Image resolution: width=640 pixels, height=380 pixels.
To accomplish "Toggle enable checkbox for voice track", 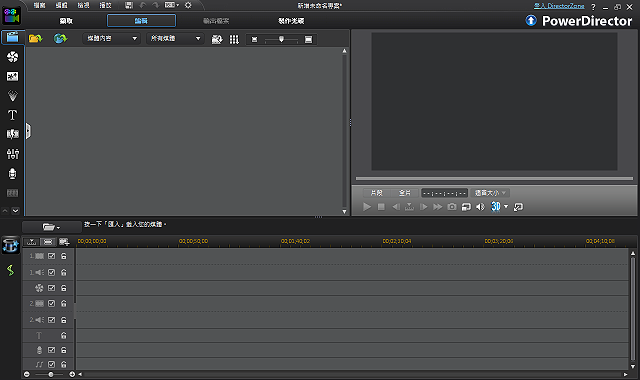I will (x=51, y=350).
